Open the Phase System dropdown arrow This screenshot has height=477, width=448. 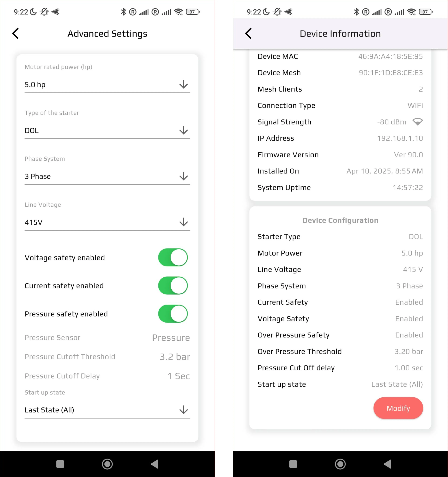coord(184,176)
